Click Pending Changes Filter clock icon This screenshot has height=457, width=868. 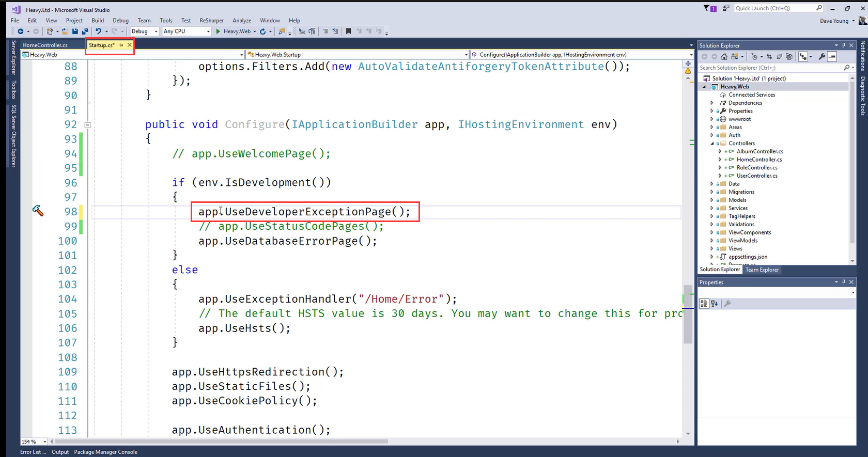[x=754, y=57]
